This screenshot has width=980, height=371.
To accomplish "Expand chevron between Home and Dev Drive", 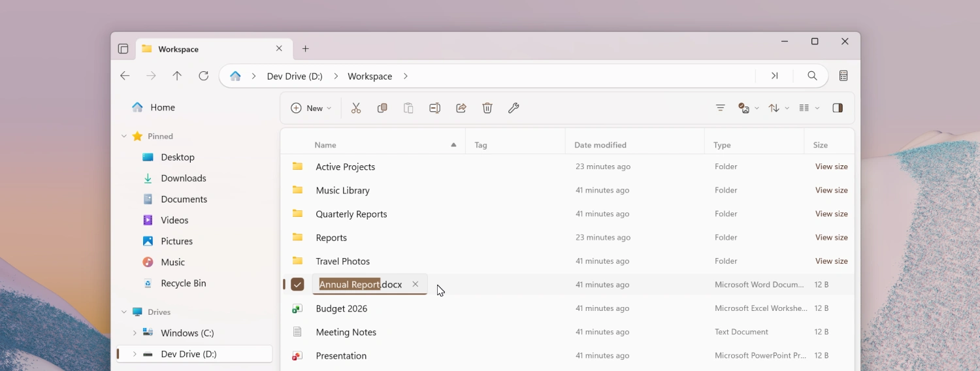I will (x=253, y=76).
